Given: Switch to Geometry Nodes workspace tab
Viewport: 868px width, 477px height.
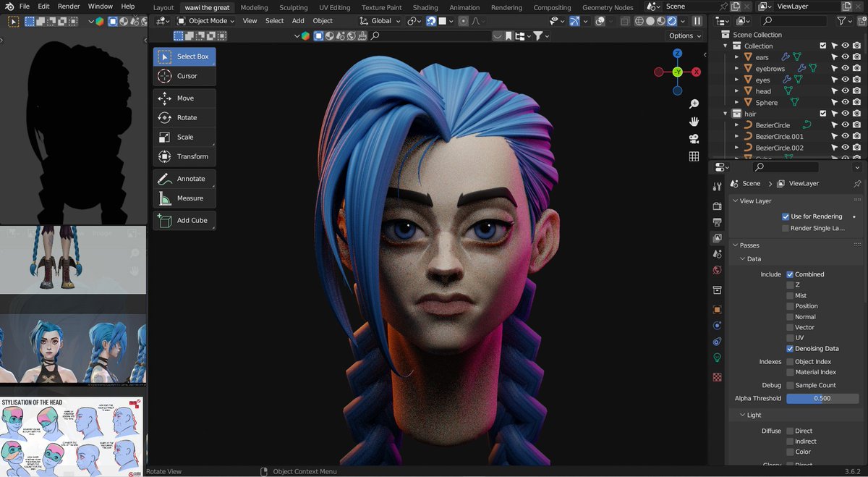Looking at the screenshot, I should (608, 7).
